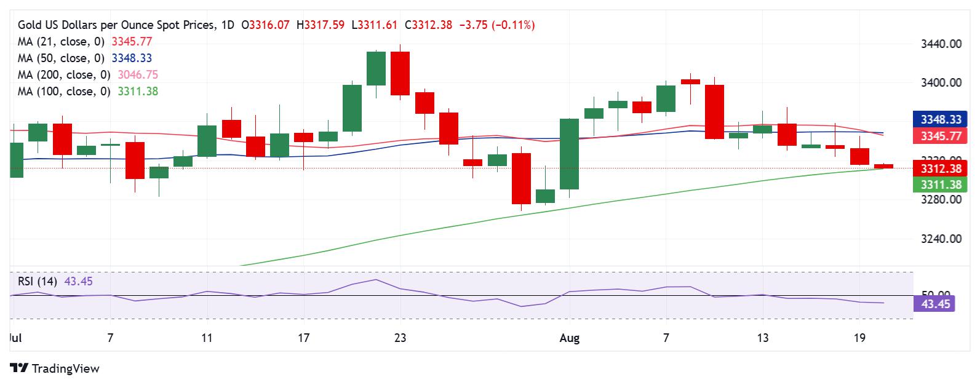Click the 1D interval label in title
Image resolution: width=980 pixels, height=385 pixels.
click(x=228, y=25)
